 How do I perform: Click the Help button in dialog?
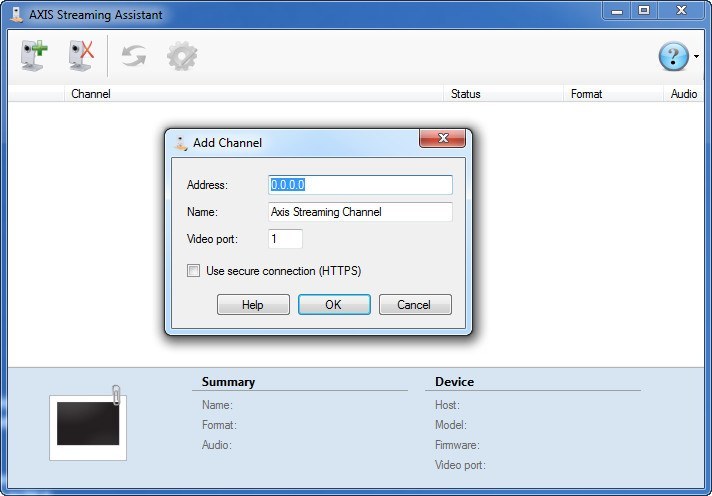(x=253, y=304)
